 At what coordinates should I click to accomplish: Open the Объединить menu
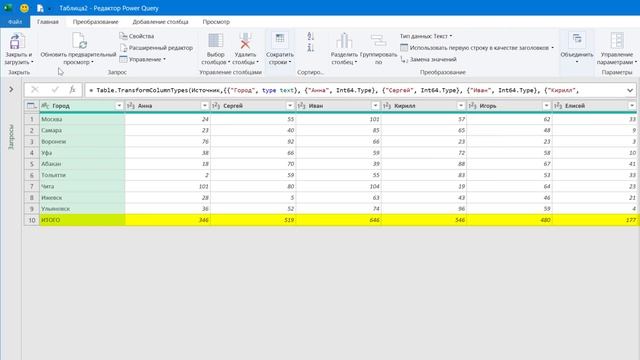pyautogui.click(x=577, y=49)
